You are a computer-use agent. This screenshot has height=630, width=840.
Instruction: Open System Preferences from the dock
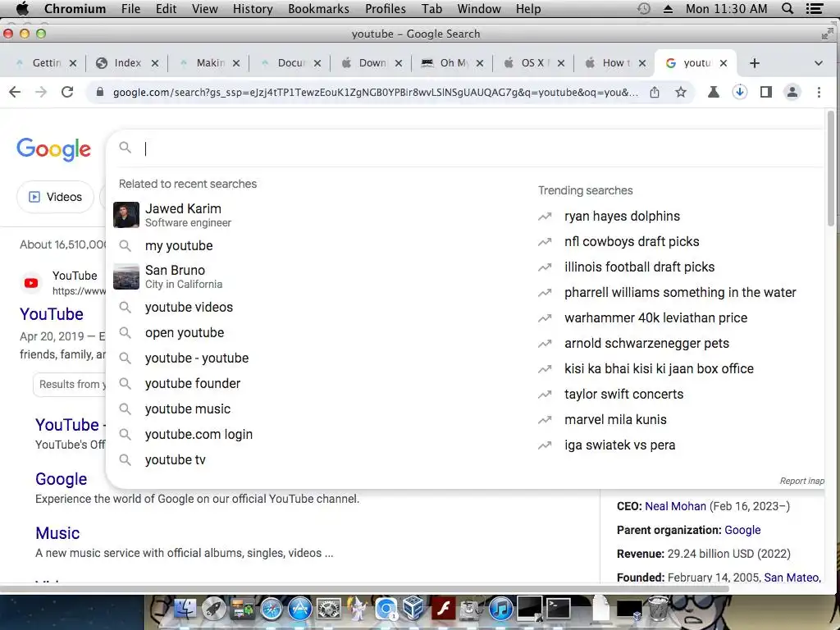pos(329,609)
